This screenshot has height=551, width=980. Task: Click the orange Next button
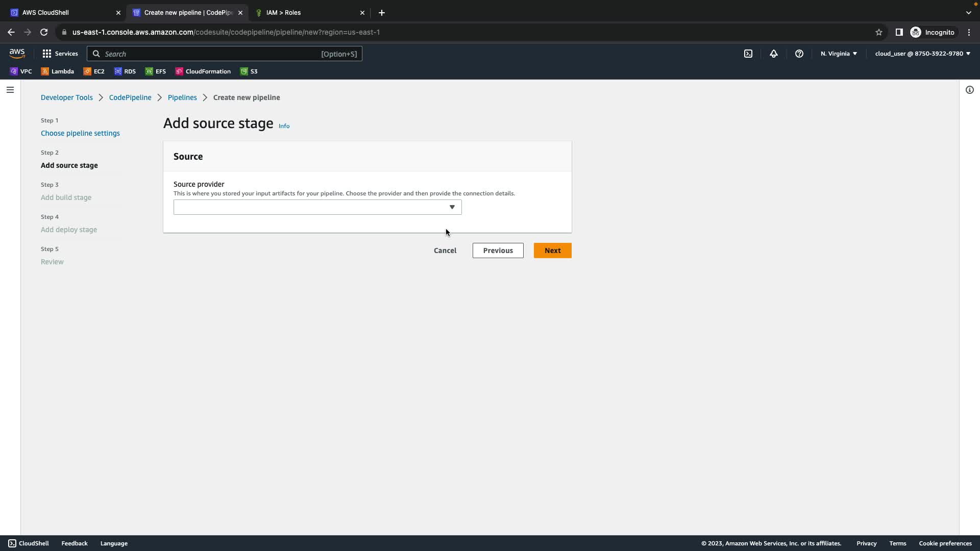click(552, 251)
